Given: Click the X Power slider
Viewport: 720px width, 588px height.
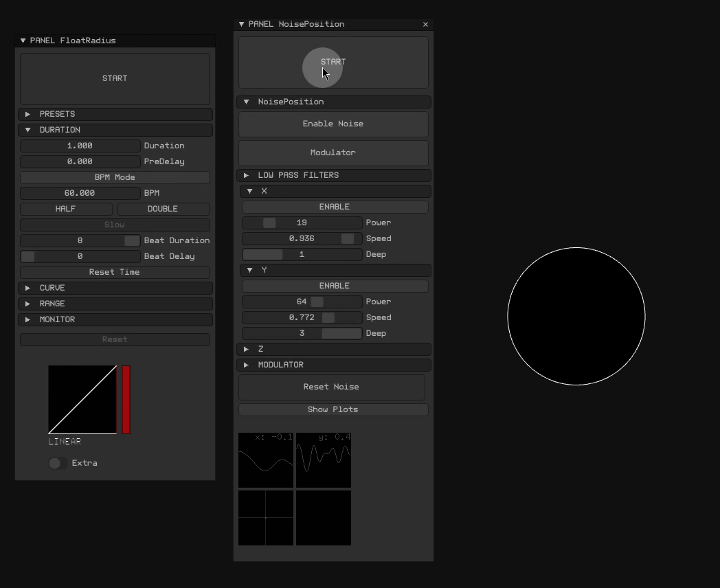Looking at the screenshot, I should click(302, 223).
